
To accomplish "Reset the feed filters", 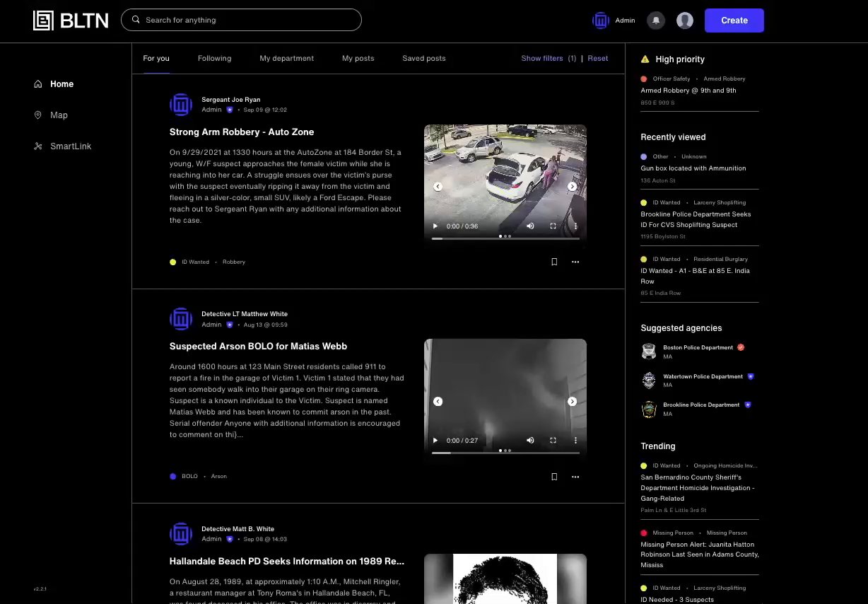I will tap(598, 58).
